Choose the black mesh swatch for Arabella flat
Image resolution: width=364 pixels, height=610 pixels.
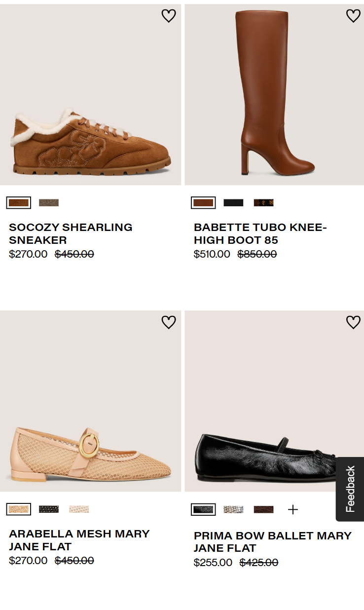click(x=49, y=509)
